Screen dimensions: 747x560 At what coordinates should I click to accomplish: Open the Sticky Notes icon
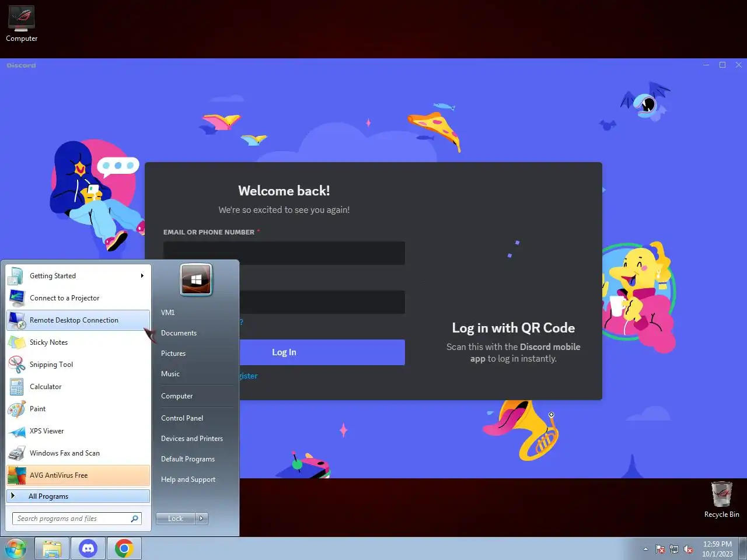pos(16,342)
